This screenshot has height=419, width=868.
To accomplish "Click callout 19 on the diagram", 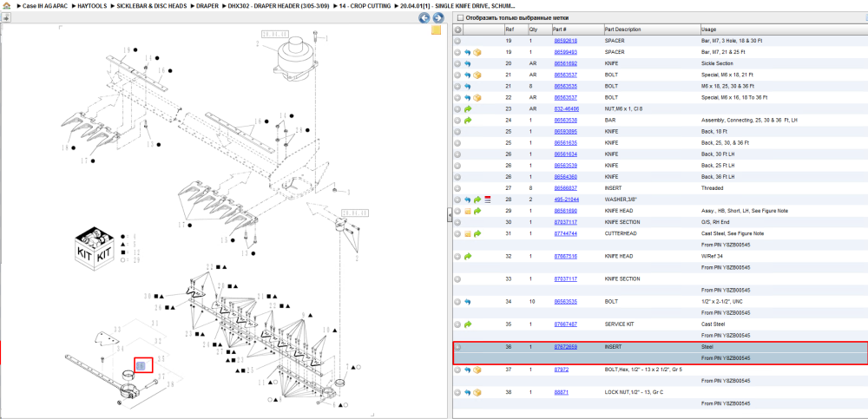I will (x=127, y=49).
